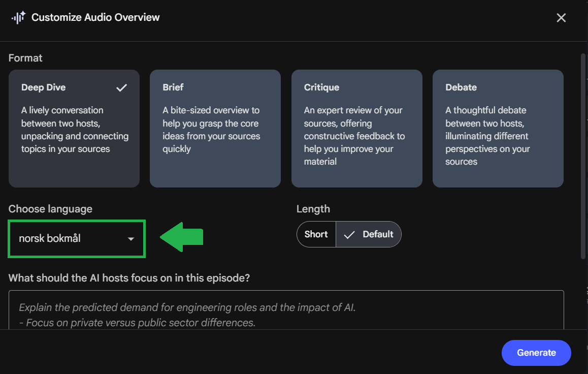Click the language dropdown caret arrow
Screen dimensions: 588x374
point(131,239)
